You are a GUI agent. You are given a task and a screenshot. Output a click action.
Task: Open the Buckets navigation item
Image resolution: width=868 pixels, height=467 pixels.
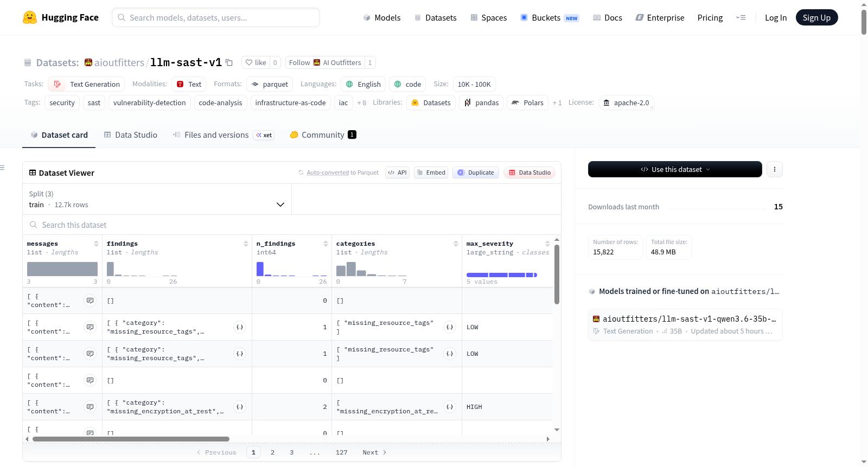coord(550,17)
